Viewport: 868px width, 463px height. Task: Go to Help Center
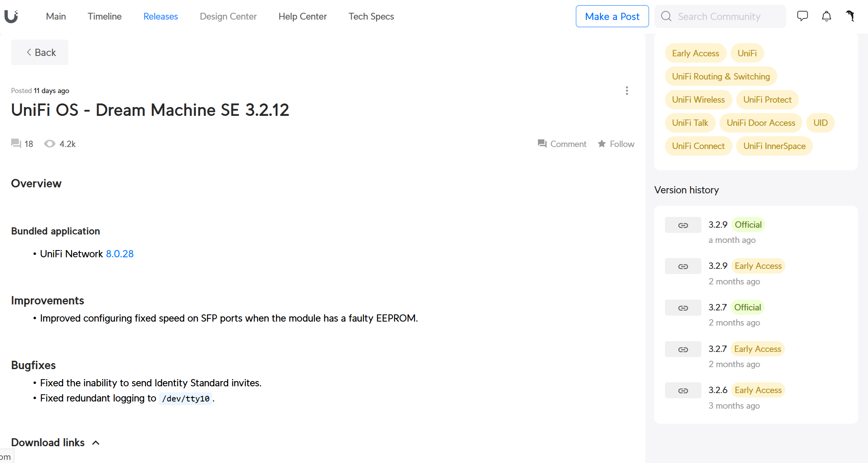[303, 16]
